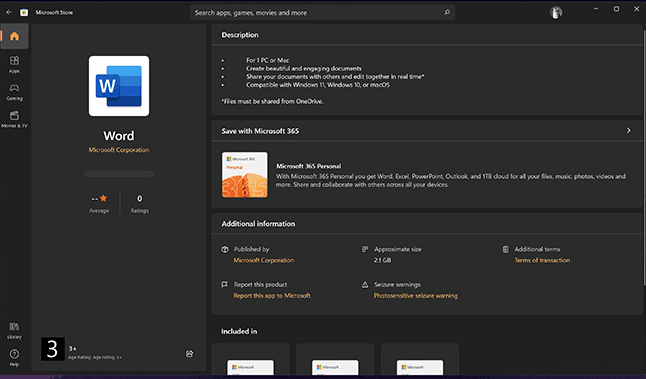Expand Save with Microsoft 365 chevron
This screenshot has width=646, height=379.
point(629,130)
